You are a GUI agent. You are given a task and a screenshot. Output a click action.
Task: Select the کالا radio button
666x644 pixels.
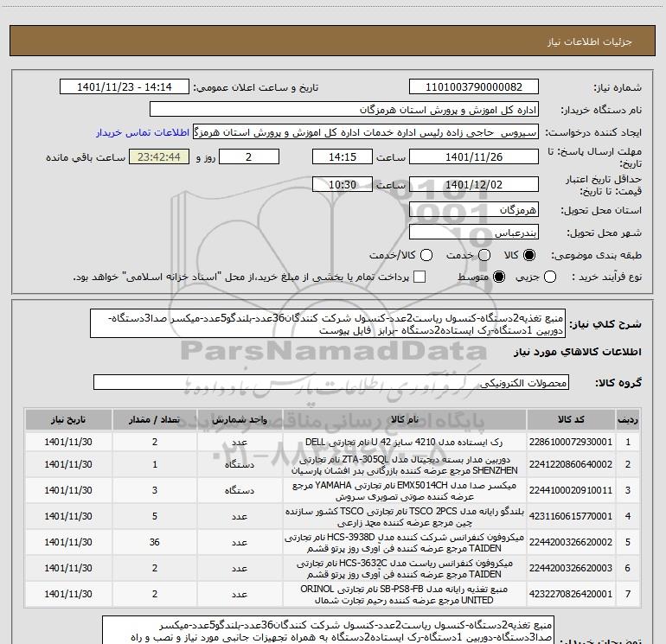(x=529, y=255)
